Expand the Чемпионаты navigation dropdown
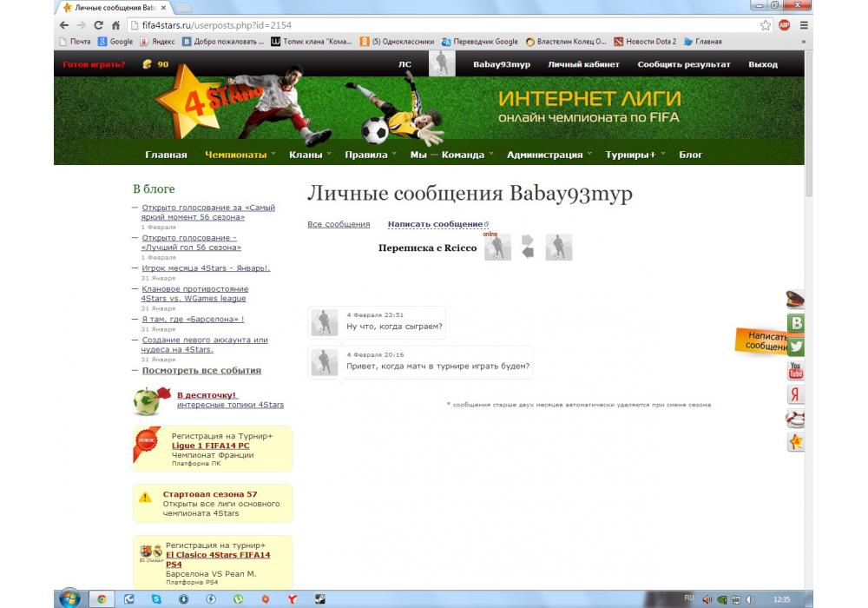The height and width of the screenshot is (608, 868). coord(240,155)
